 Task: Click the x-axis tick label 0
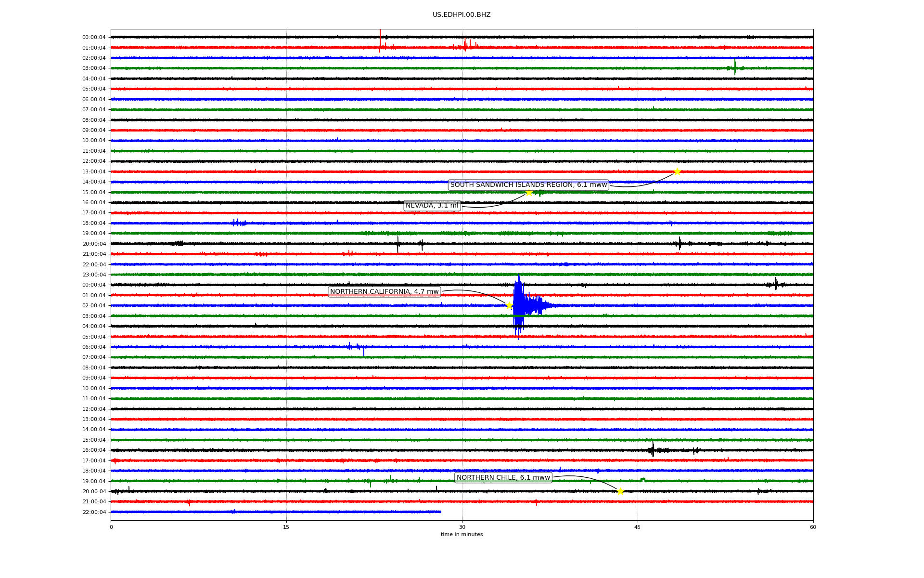pyautogui.click(x=111, y=527)
